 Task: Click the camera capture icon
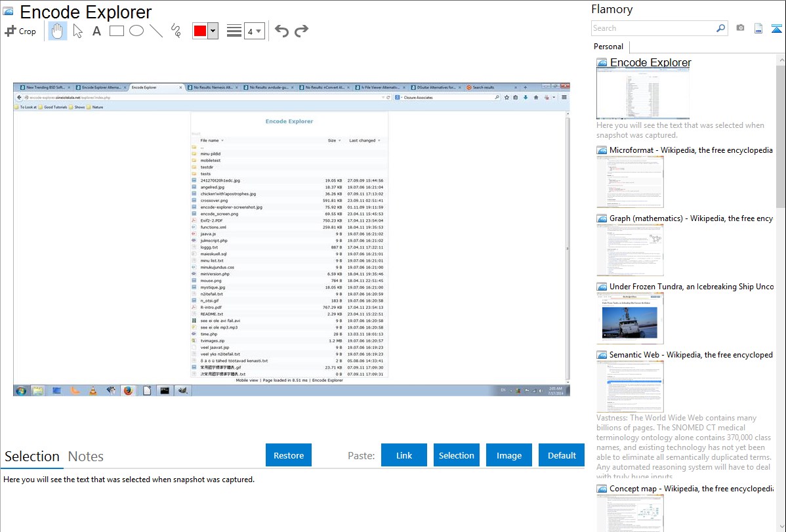[740, 28]
